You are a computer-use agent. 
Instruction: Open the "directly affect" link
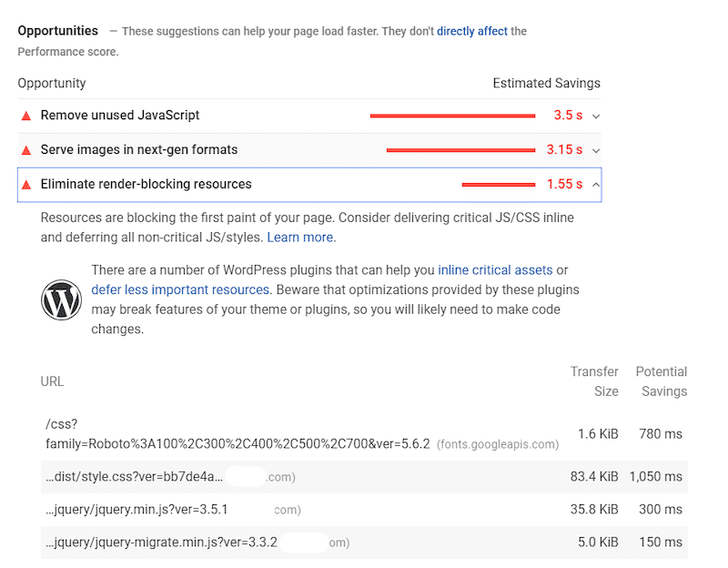coord(471,30)
